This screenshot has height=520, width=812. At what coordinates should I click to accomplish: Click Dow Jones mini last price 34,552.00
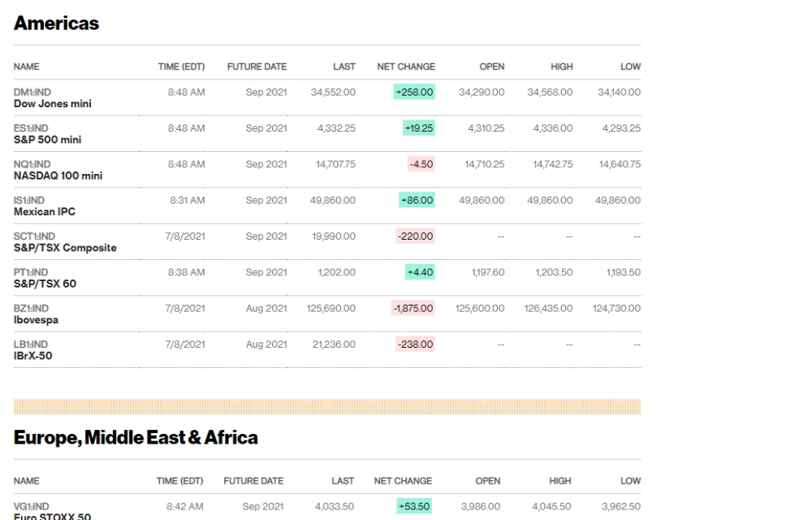[333, 92]
